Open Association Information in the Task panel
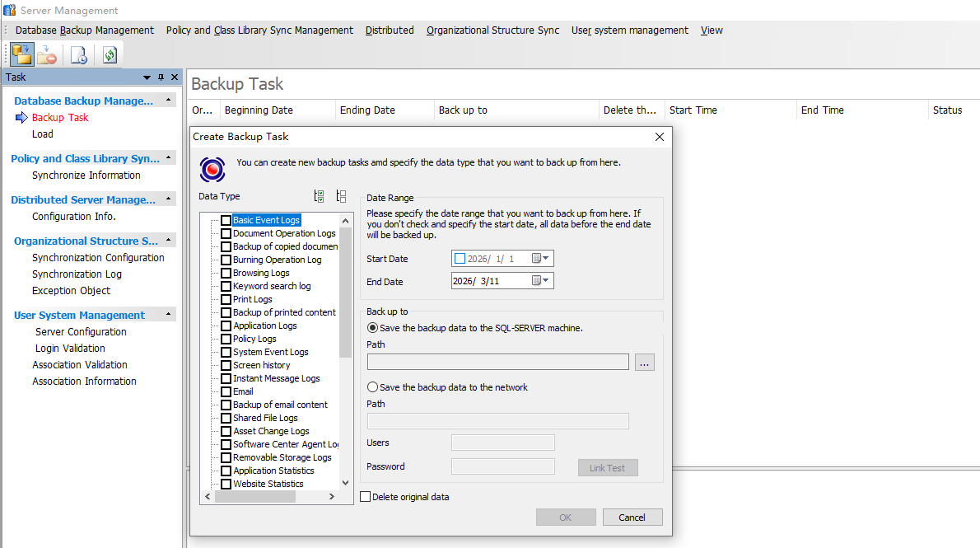 84,381
